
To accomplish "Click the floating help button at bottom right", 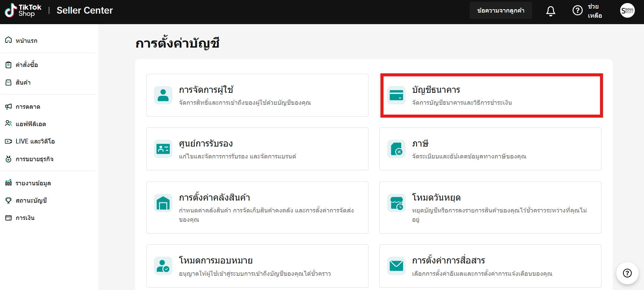I will pos(627,273).
